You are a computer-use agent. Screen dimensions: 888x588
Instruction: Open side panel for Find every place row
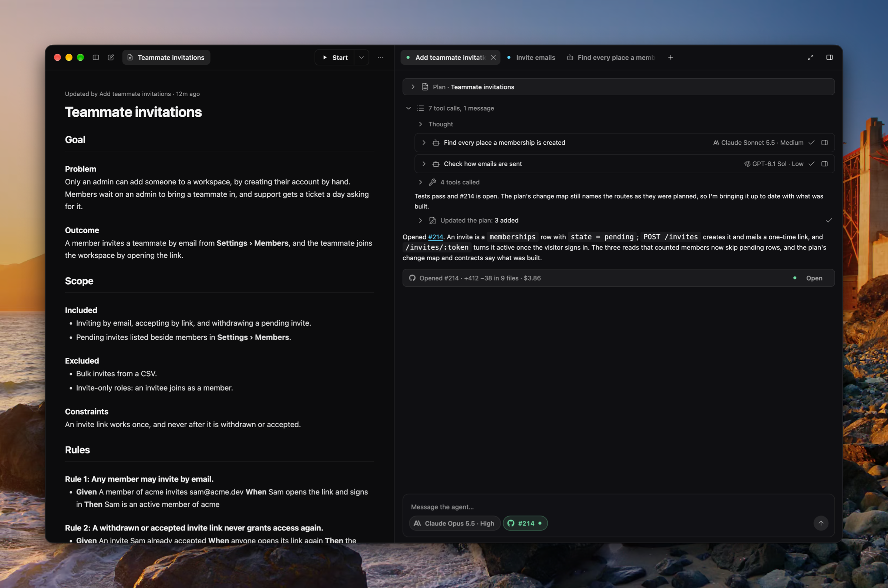click(x=825, y=143)
